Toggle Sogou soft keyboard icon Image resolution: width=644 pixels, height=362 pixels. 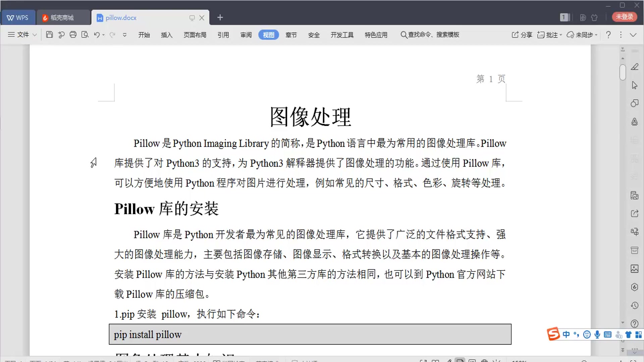(607, 335)
